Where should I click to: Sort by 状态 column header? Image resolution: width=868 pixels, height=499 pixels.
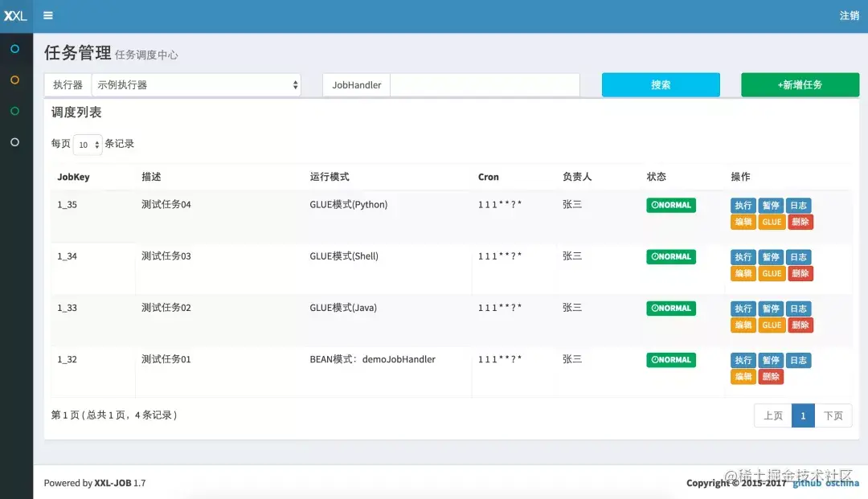tap(656, 177)
